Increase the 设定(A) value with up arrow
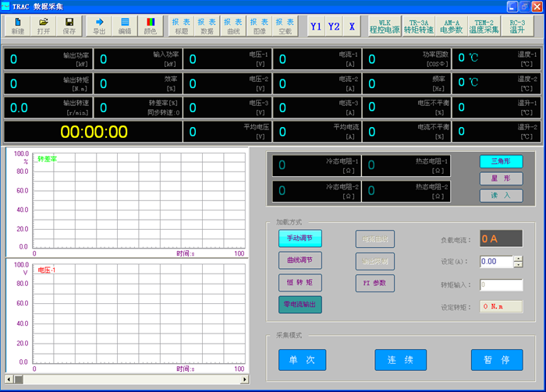 point(518,258)
